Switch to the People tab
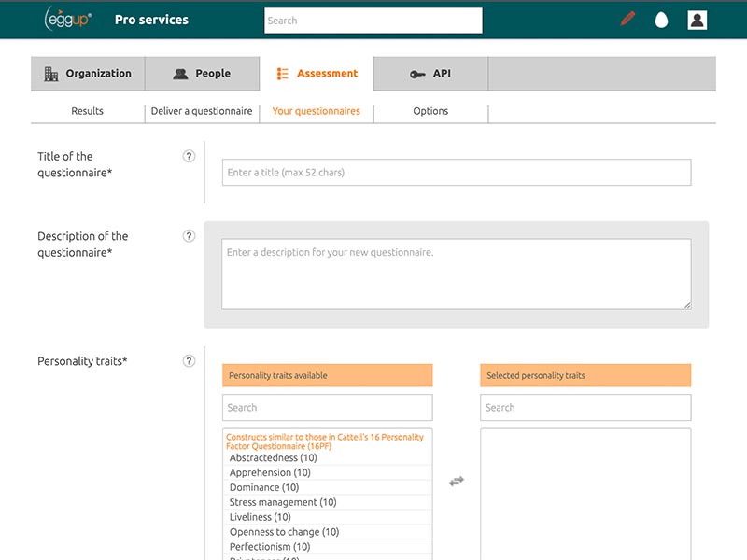Viewport: 747px width, 560px height. pos(203,74)
